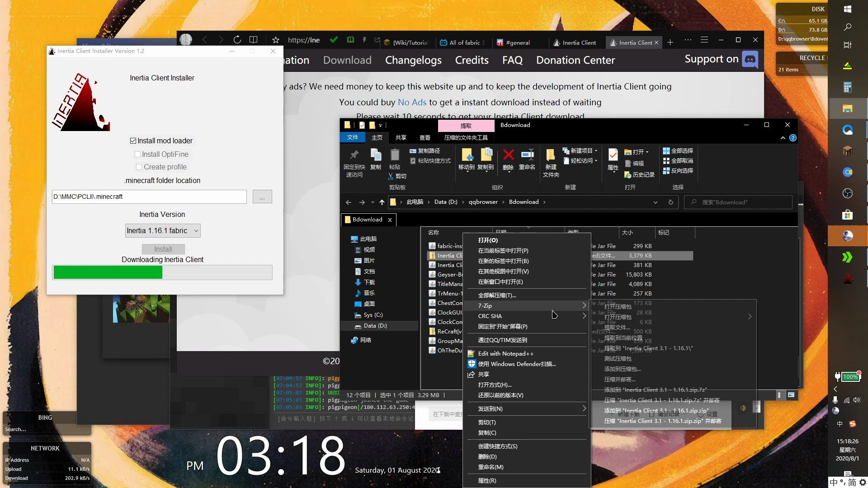Toggle Create profile checkbox

(139, 167)
